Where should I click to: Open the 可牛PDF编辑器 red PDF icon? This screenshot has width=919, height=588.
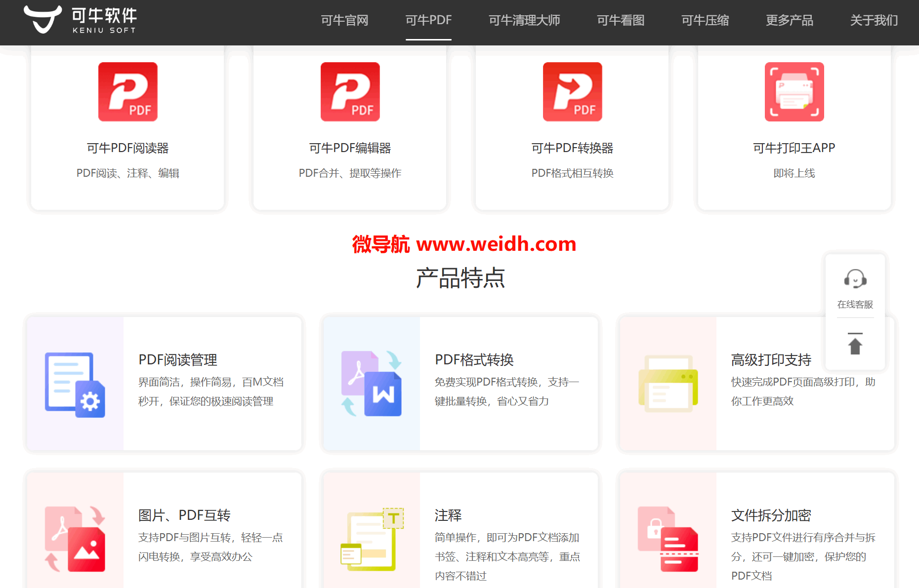pos(350,92)
